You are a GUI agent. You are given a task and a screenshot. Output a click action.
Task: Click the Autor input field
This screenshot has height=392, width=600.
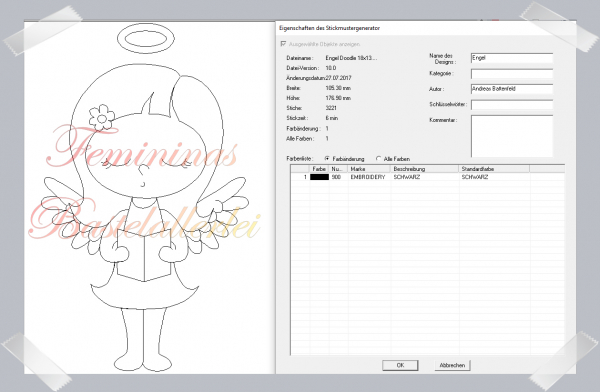coord(512,89)
